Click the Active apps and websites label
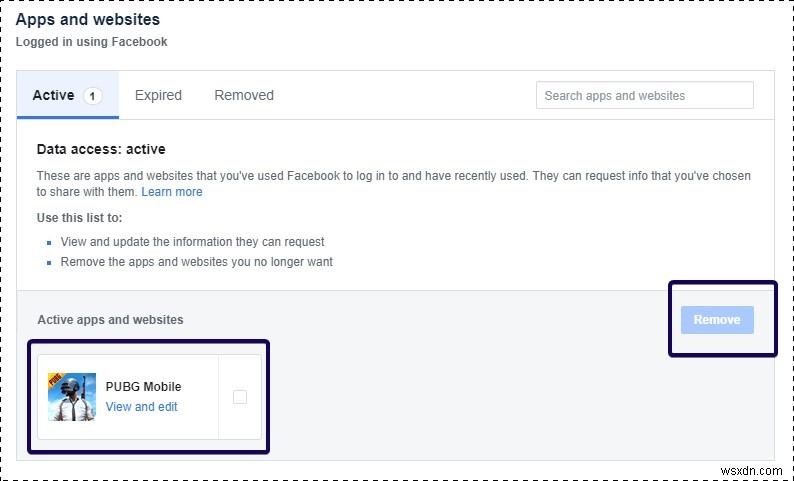This screenshot has width=794, height=481. coord(110,320)
